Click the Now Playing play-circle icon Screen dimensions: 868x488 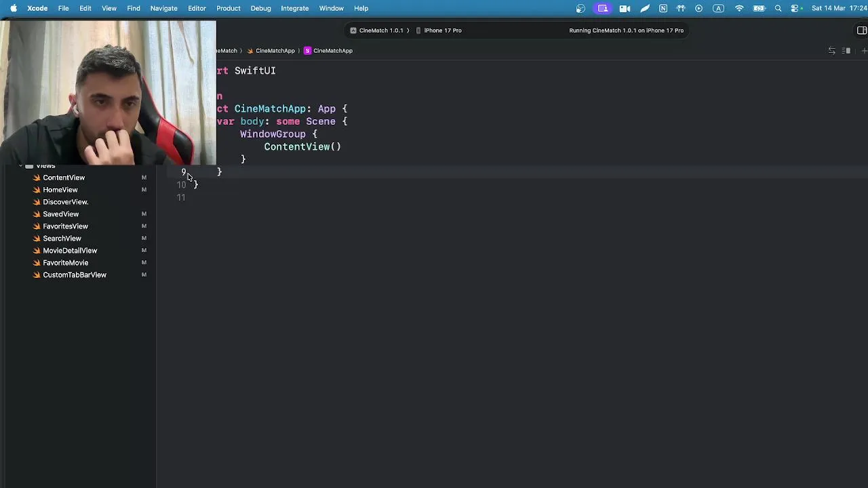point(699,8)
